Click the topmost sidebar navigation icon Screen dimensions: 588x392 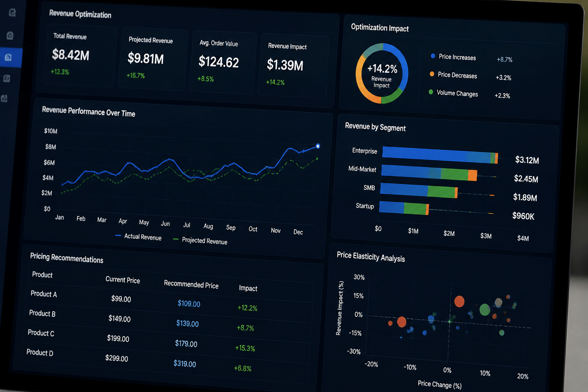coord(12,13)
